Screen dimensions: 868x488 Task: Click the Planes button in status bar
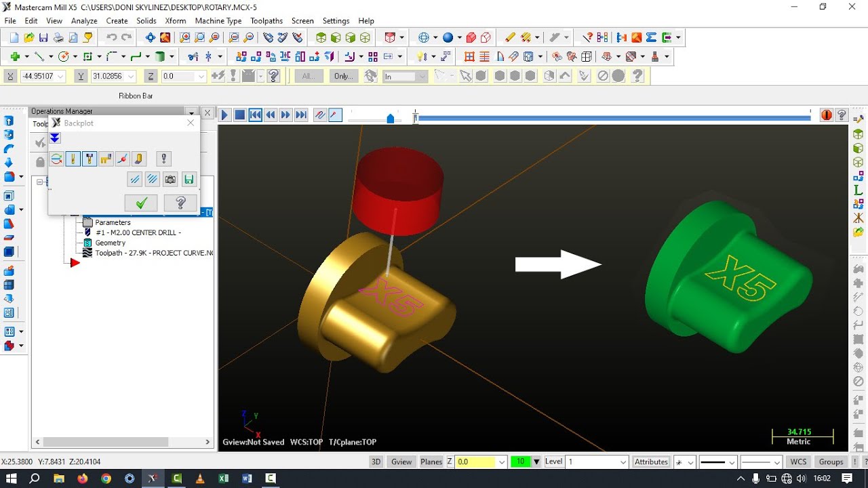(x=431, y=462)
